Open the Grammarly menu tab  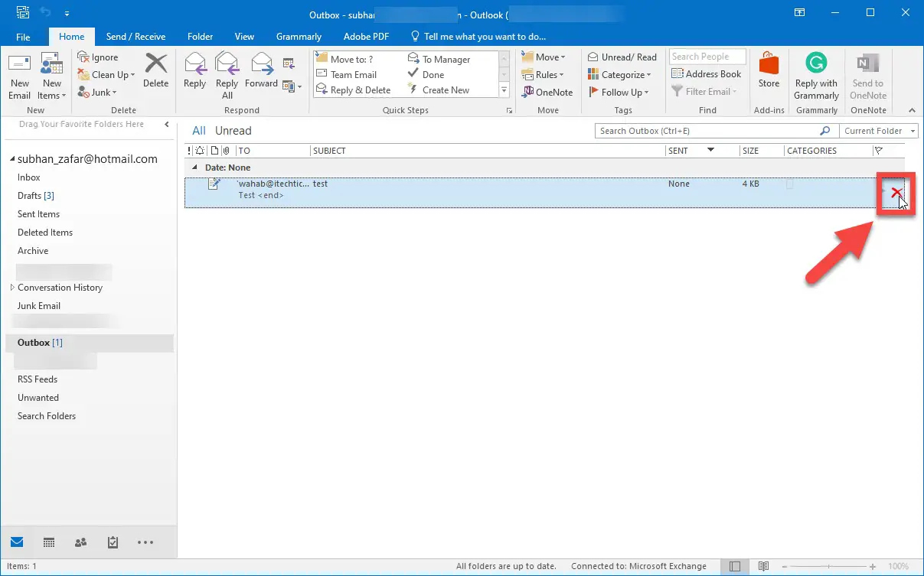299,36
